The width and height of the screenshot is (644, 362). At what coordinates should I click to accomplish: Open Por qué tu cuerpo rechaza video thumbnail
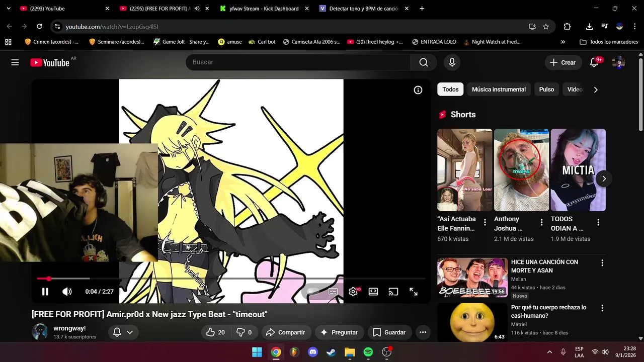point(472,322)
